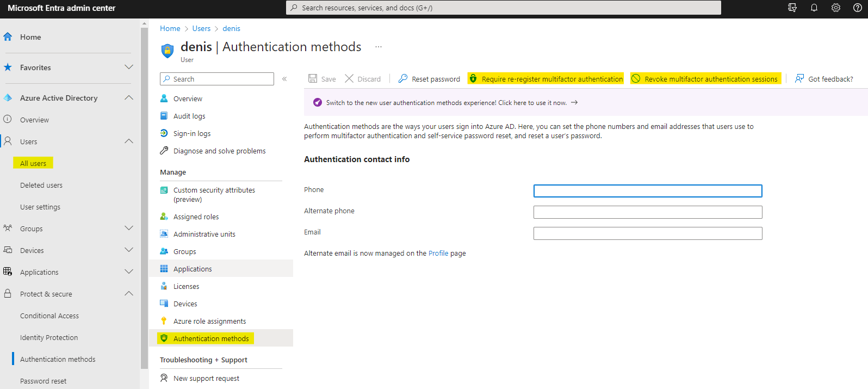
Task: Open Identity Protection in left navigation
Action: click(49, 337)
